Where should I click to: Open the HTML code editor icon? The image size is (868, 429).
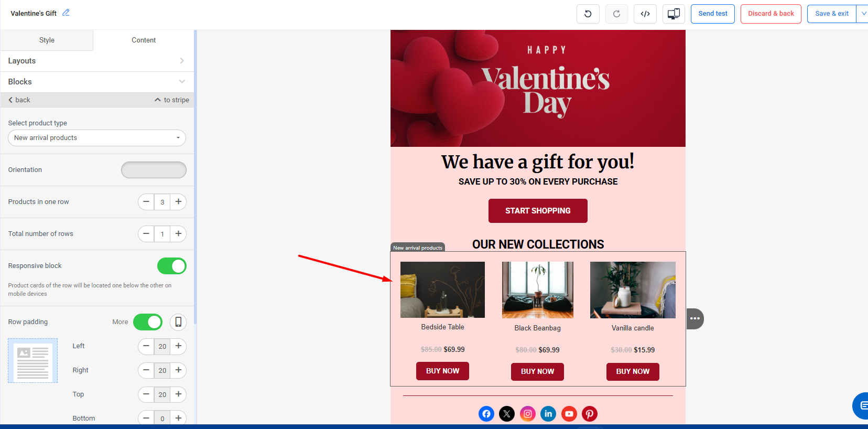coord(645,14)
